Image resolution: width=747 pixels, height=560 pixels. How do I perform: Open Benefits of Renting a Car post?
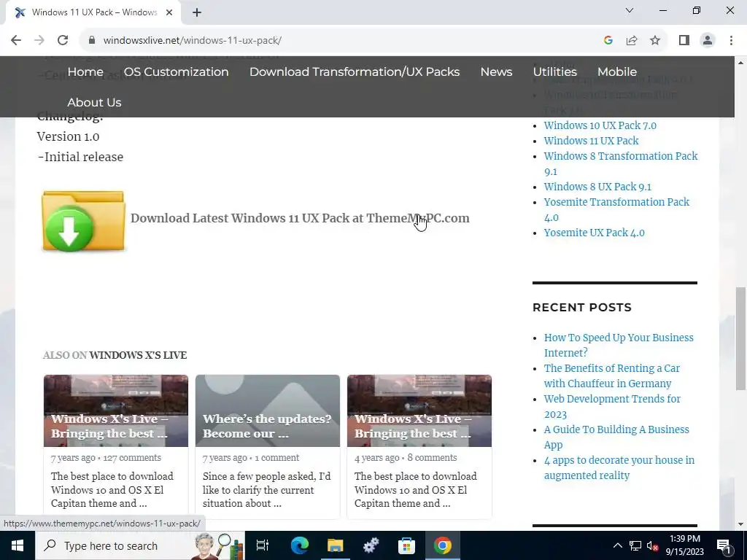point(612,376)
